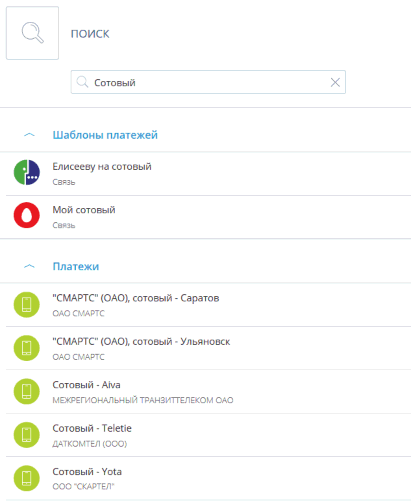Click into the Сотовый search input
The image size is (411, 501).
click(208, 82)
